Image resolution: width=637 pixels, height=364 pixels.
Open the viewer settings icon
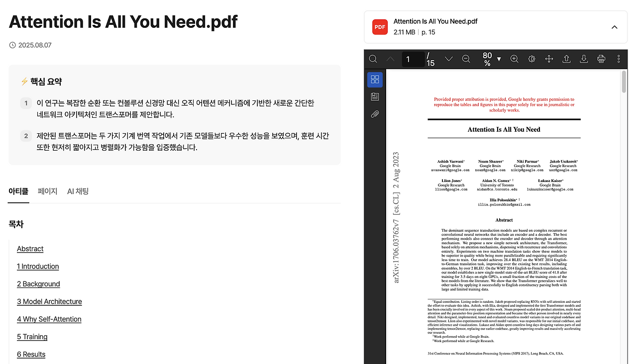(x=531, y=59)
